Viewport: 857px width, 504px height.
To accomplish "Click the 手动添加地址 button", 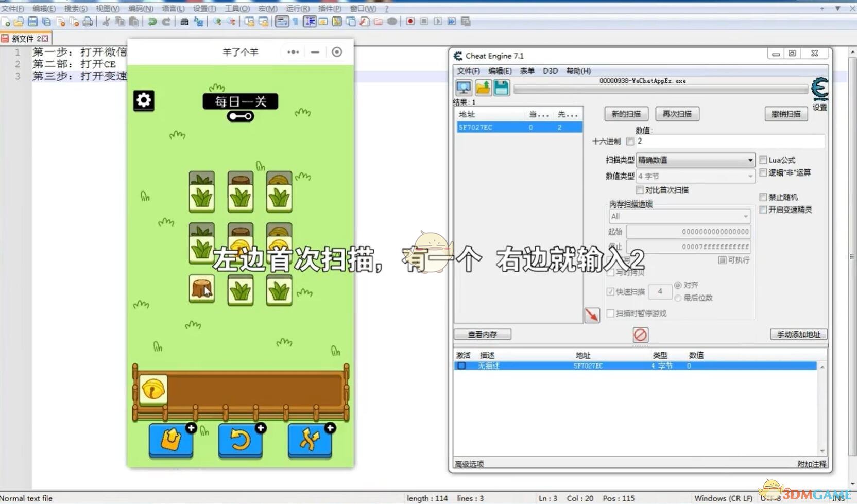I will point(798,335).
